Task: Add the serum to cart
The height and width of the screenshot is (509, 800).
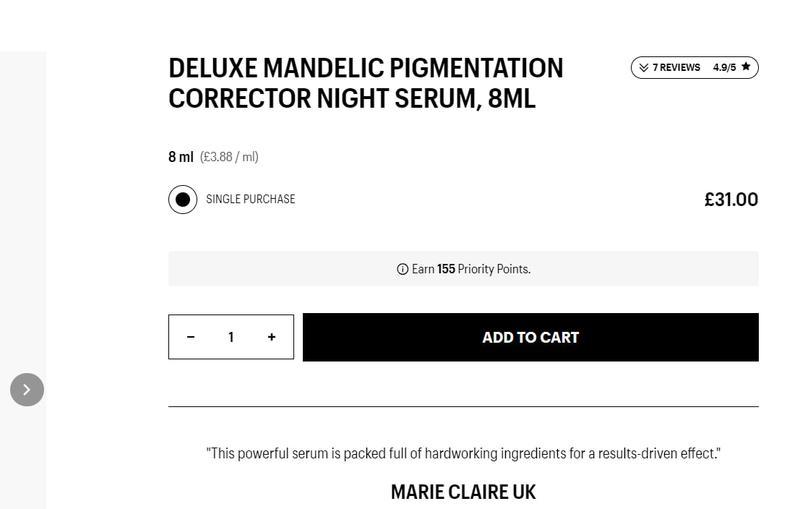Action: (x=530, y=337)
